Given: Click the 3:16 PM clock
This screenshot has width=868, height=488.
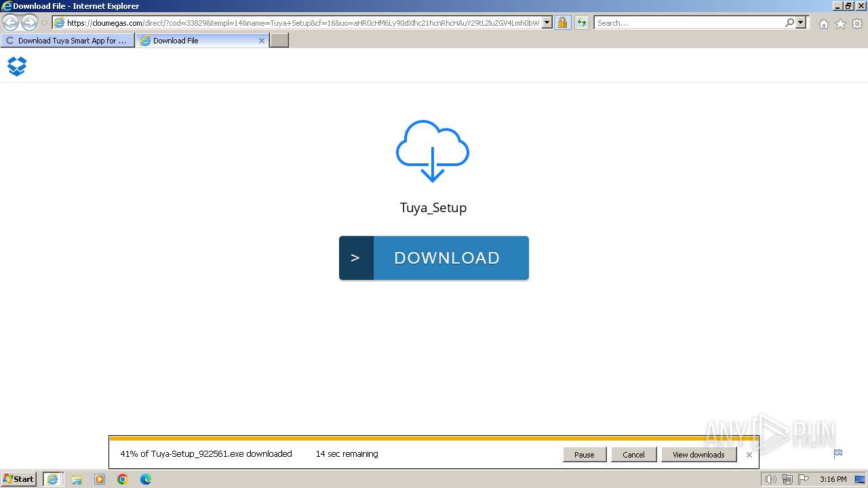Looking at the screenshot, I should coord(833,479).
